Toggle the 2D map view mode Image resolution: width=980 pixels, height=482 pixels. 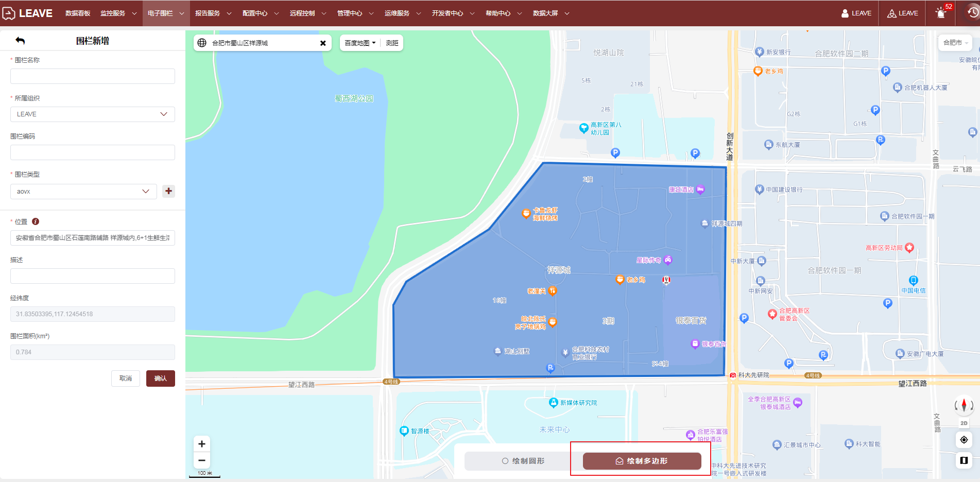pyautogui.click(x=964, y=423)
